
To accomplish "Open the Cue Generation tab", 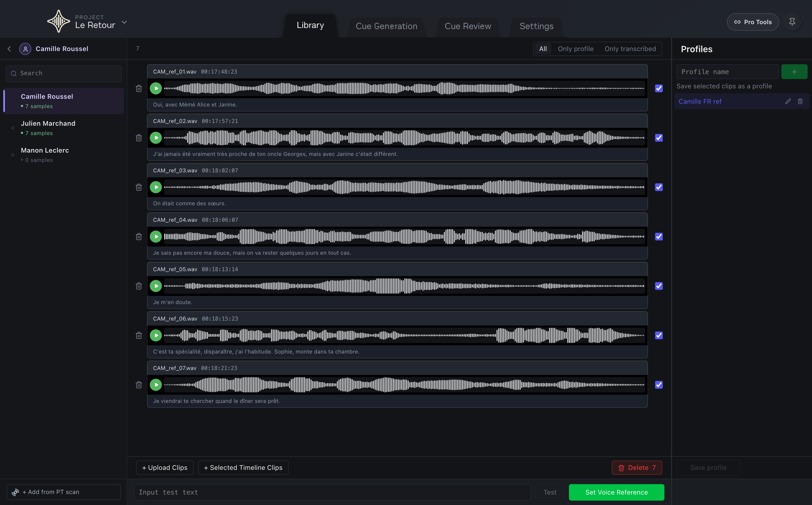I will pos(386,26).
